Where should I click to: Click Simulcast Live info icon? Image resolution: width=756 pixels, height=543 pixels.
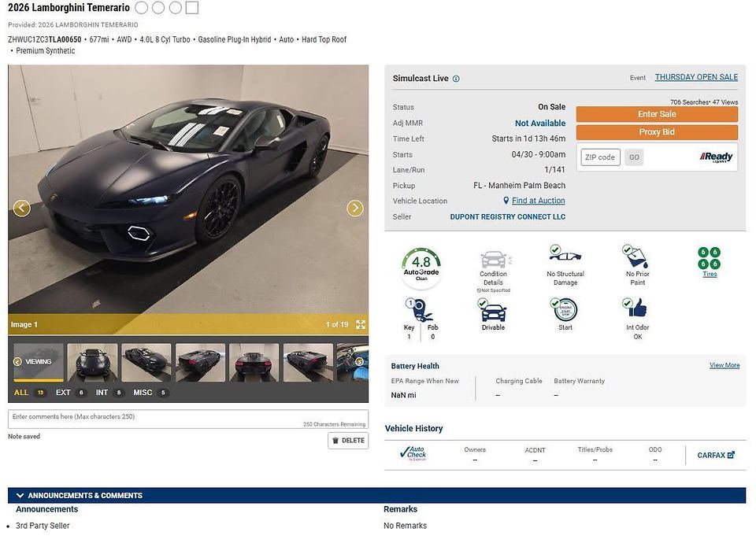pos(456,79)
